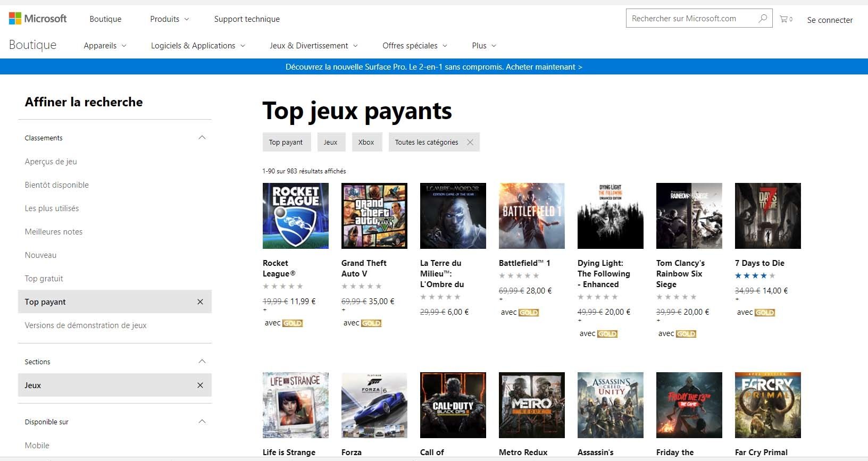Open the shopping cart icon
Image resolution: width=868 pixels, height=461 pixels.
click(786, 19)
